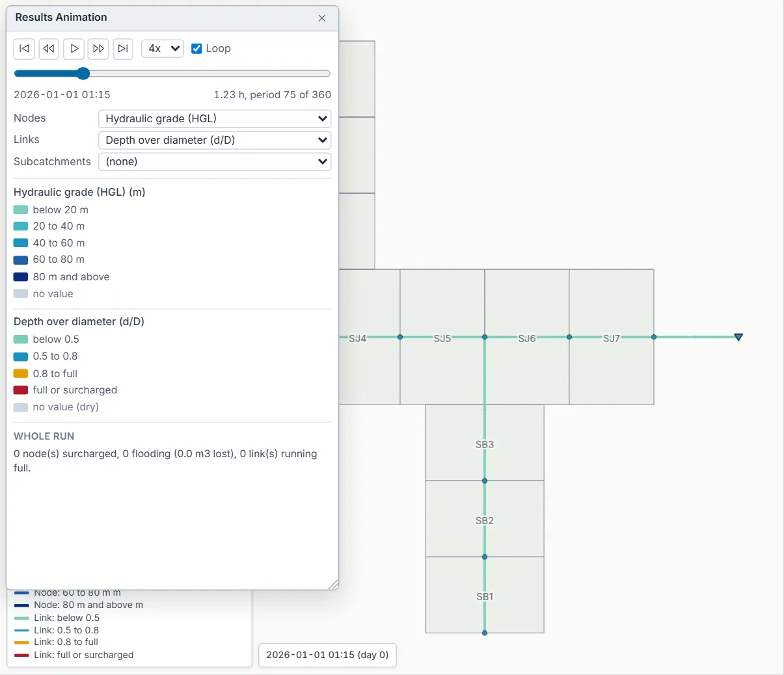Viewport: 784px width, 675px height.
Task: Click the 'Results Animation' dialog title
Action: click(61, 18)
